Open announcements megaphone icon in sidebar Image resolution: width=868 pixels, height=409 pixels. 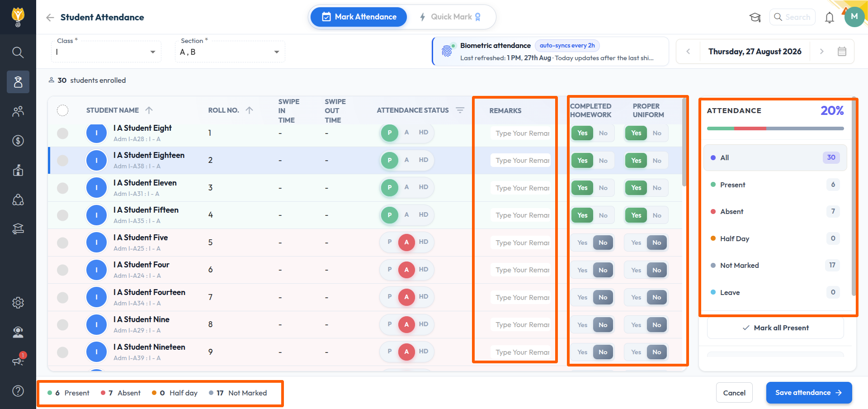[x=18, y=361]
